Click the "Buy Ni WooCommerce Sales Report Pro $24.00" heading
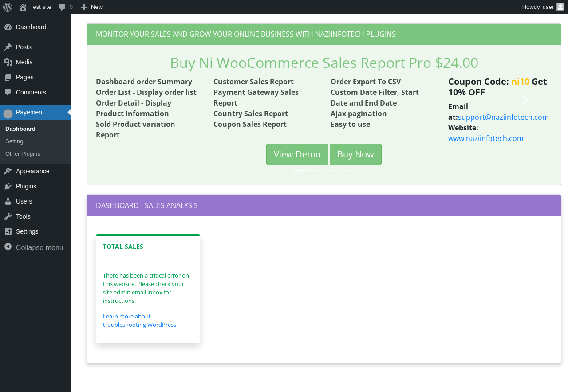Screen dimensions: 568x392 [x=324, y=63]
